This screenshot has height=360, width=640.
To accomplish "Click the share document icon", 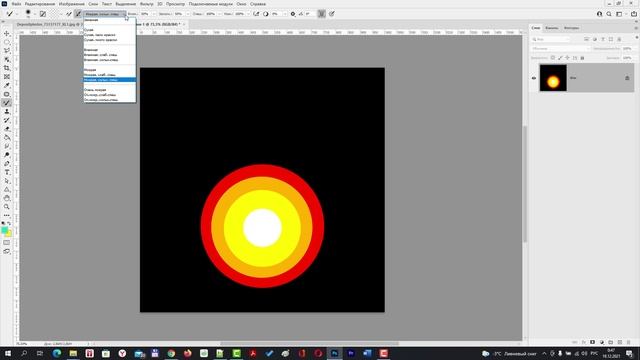I will pyautogui.click(x=633, y=14).
